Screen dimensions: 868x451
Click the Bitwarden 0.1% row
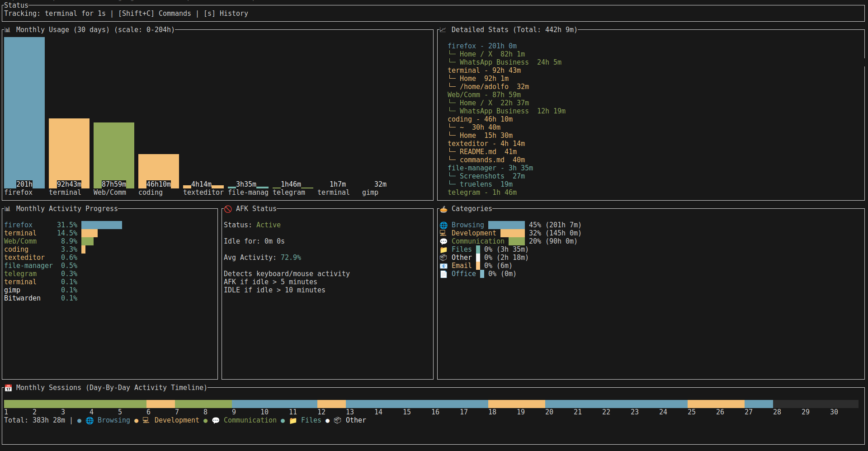[x=41, y=298]
